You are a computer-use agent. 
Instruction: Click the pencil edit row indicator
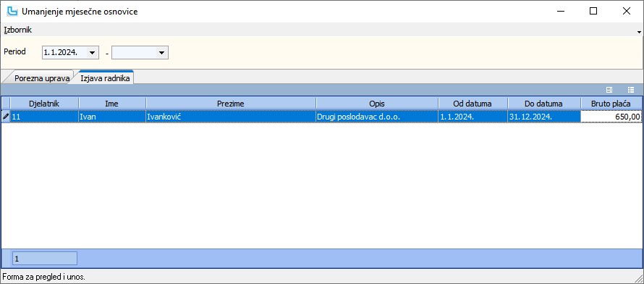(x=6, y=117)
